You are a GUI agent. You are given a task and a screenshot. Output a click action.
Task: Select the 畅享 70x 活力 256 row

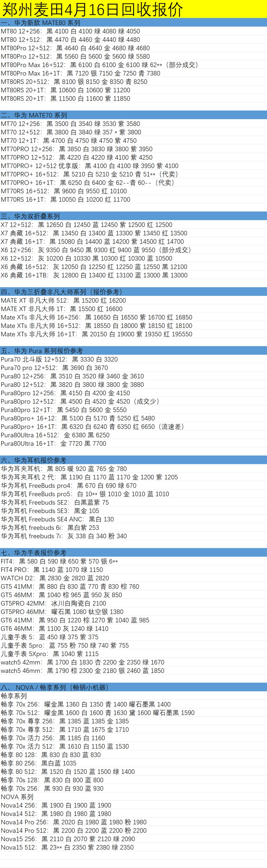point(133,738)
